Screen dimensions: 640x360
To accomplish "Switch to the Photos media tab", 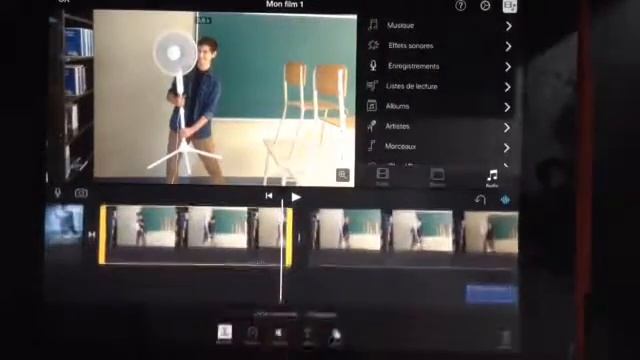I will [x=437, y=177].
